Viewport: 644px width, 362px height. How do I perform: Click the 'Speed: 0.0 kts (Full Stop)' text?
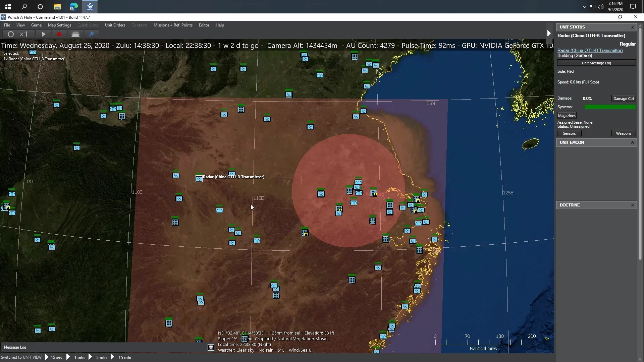pyautogui.click(x=578, y=82)
